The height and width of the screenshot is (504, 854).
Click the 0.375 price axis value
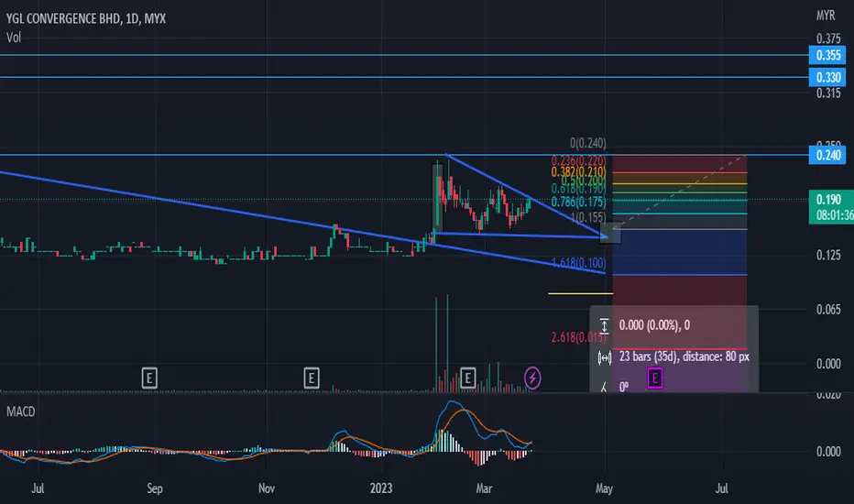(827, 38)
